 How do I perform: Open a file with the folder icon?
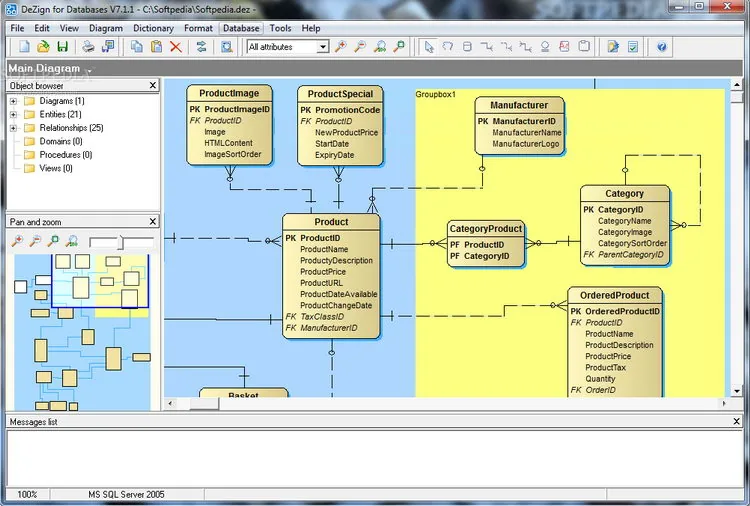click(x=43, y=47)
